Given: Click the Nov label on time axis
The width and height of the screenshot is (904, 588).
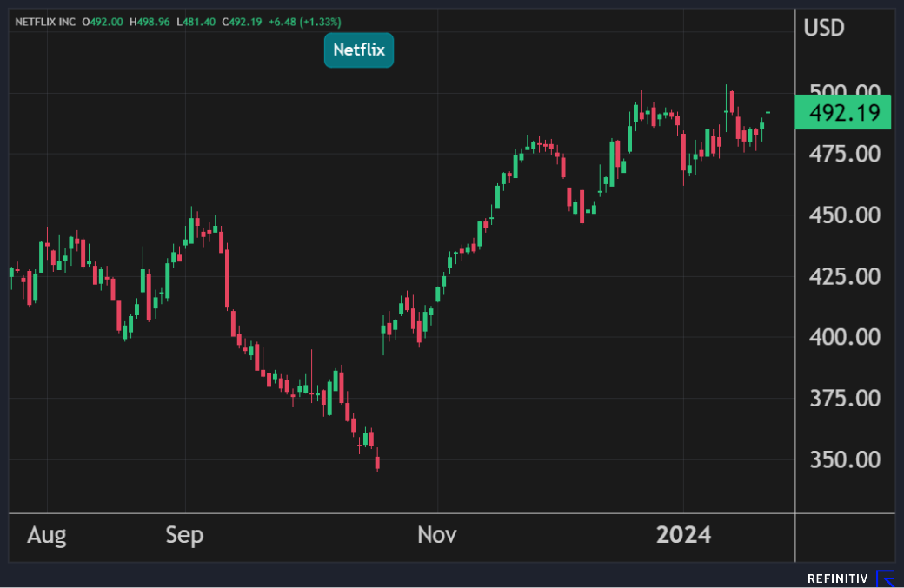Looking at the screenshot, I should [x=436, y=535].
